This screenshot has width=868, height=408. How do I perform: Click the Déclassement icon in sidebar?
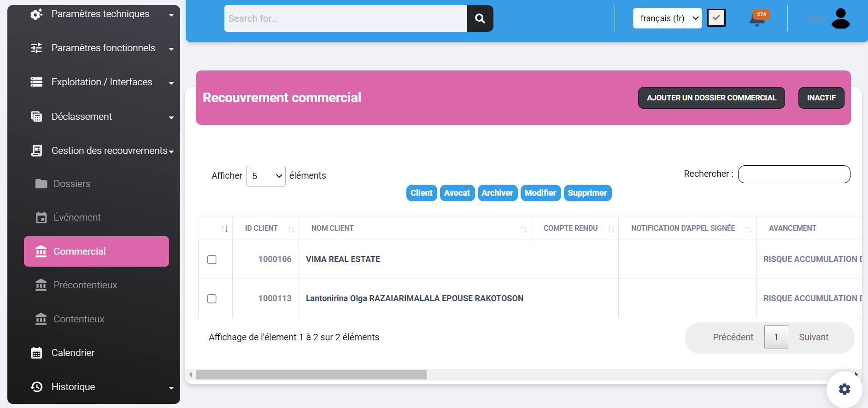click(x=36, y=117)
